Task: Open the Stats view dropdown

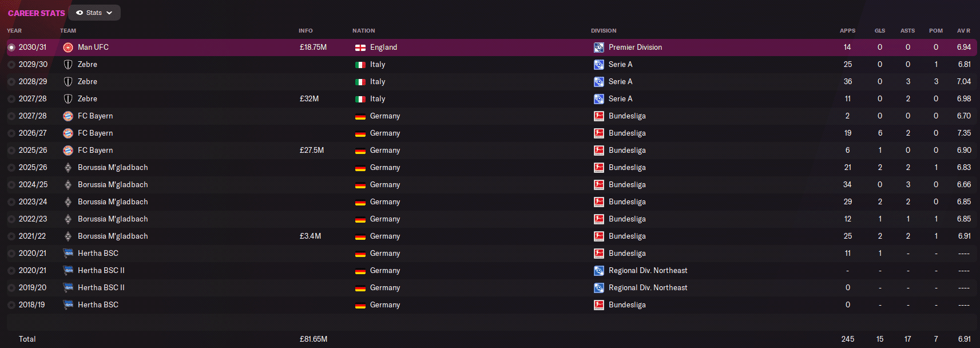Action: point(94,13)
